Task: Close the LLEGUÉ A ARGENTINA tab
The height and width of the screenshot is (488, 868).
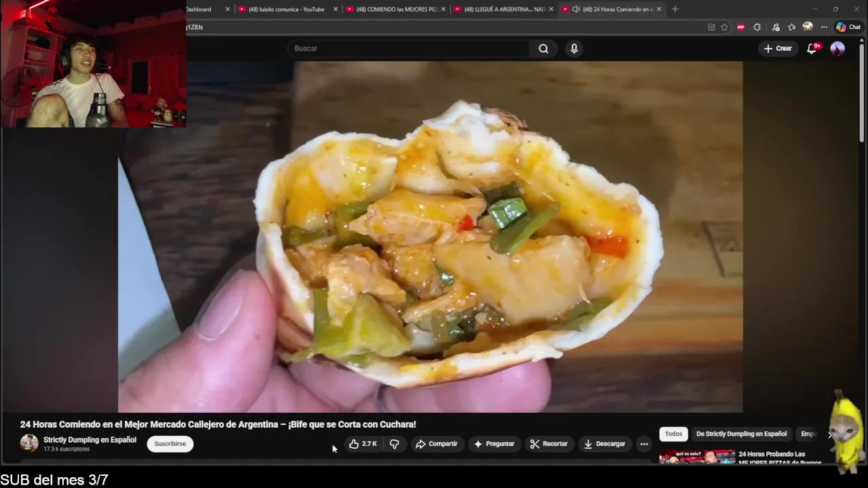Action: click(x=551, y=9)
